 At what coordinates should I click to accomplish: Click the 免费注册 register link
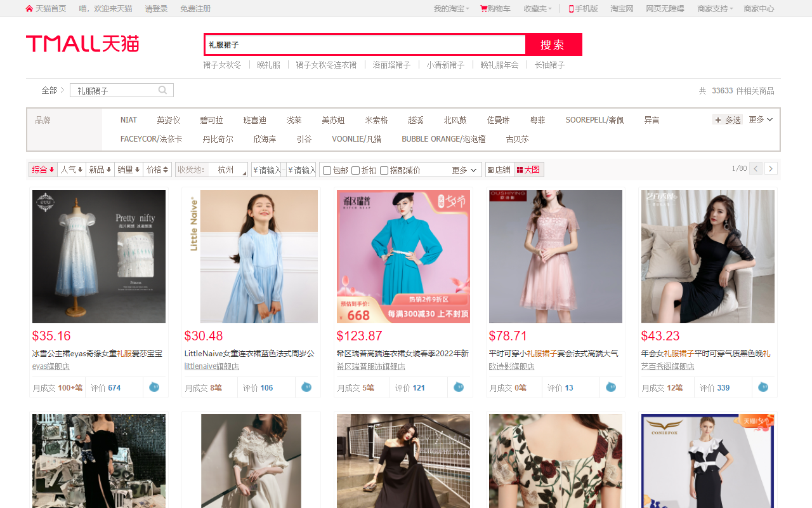point(195,9)
